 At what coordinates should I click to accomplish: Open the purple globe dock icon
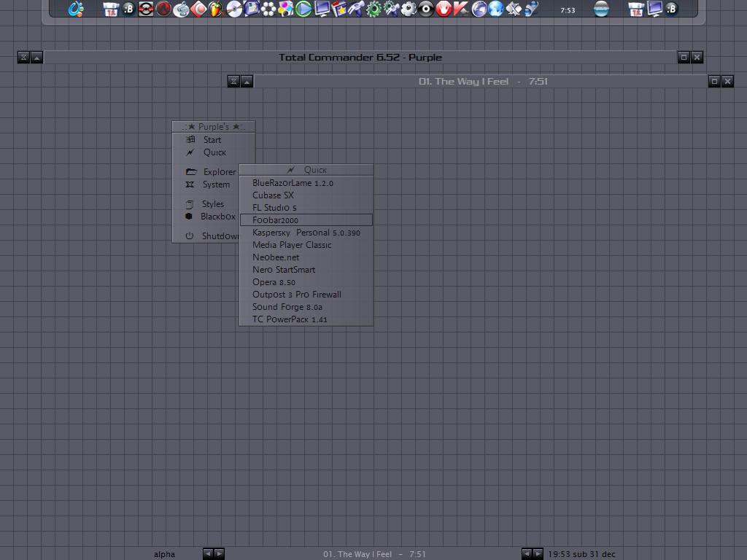point(479,9)
